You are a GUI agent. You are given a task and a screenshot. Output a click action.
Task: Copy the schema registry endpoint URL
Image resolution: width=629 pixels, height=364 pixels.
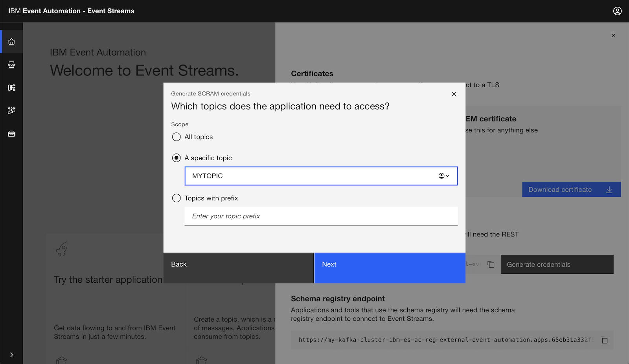(604, 340)
